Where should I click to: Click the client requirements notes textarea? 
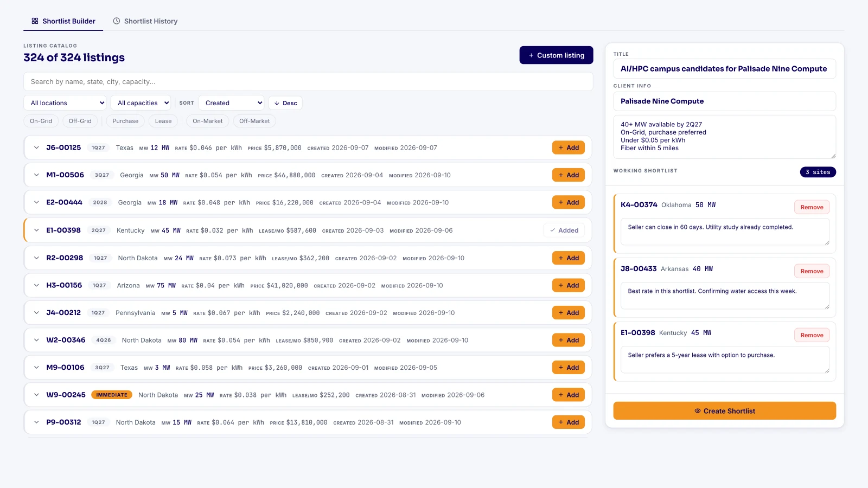[725, 137]
